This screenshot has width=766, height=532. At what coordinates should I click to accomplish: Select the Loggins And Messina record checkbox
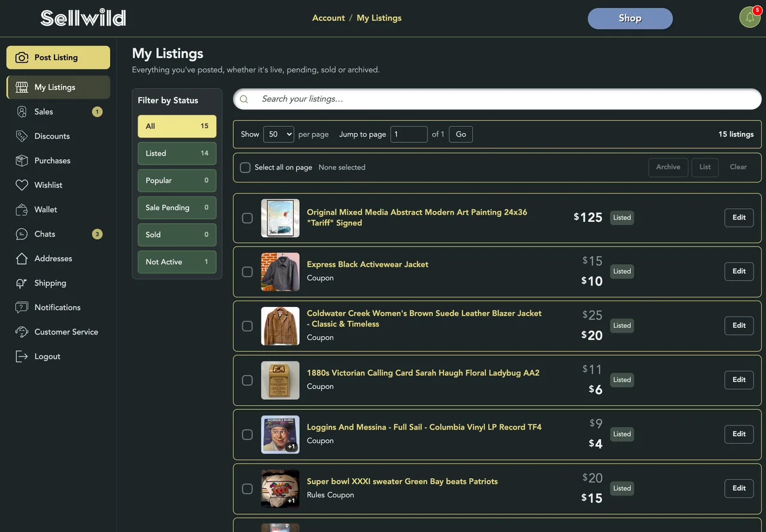247,434
